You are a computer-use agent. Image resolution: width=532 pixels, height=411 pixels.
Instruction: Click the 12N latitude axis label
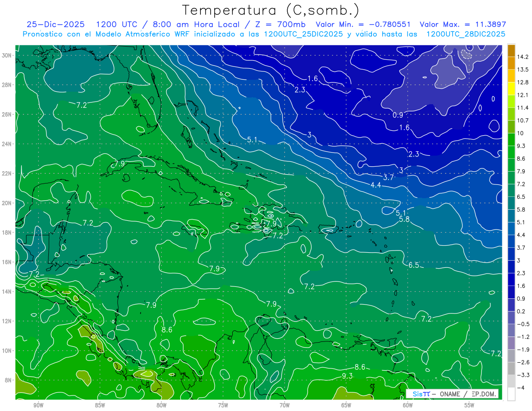[7, 321]
